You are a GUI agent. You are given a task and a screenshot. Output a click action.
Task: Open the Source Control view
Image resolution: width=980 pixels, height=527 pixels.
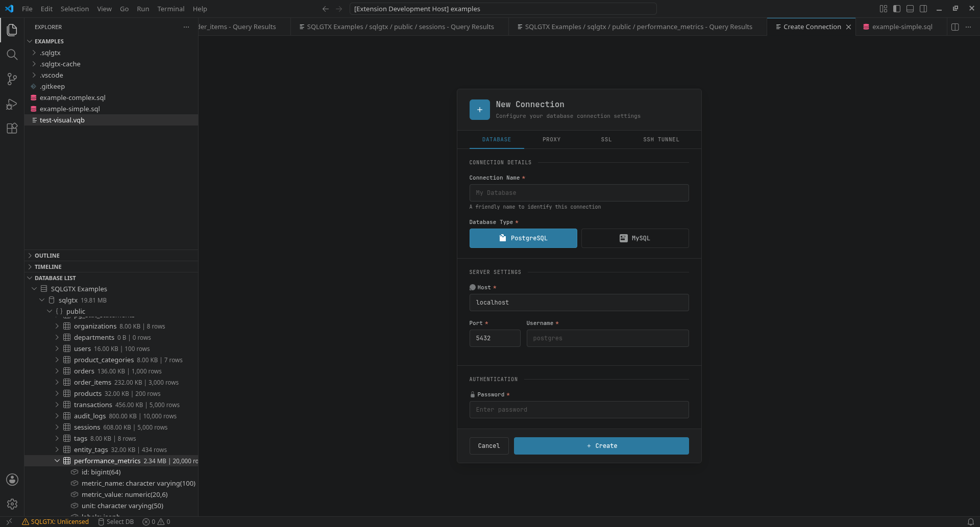12,79
